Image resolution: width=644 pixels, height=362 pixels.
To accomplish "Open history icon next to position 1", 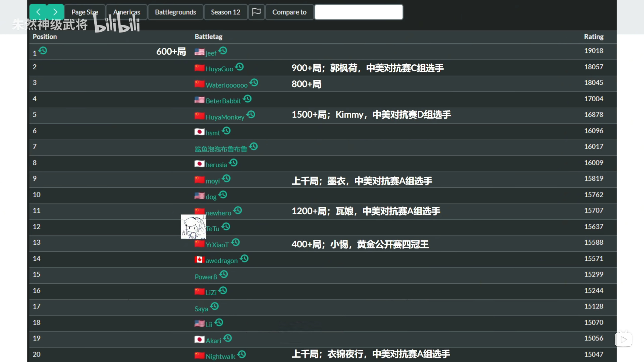I will pos(43,51).
